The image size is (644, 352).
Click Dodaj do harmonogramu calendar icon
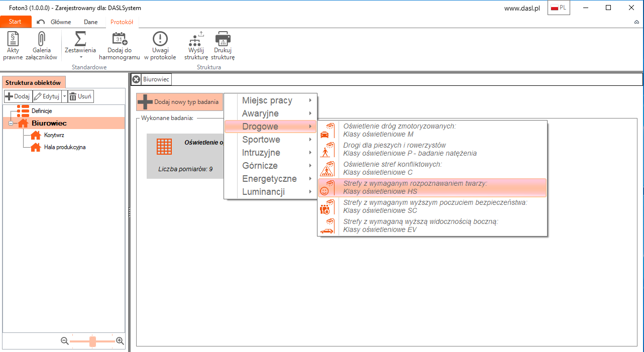(x=120, y=46)
